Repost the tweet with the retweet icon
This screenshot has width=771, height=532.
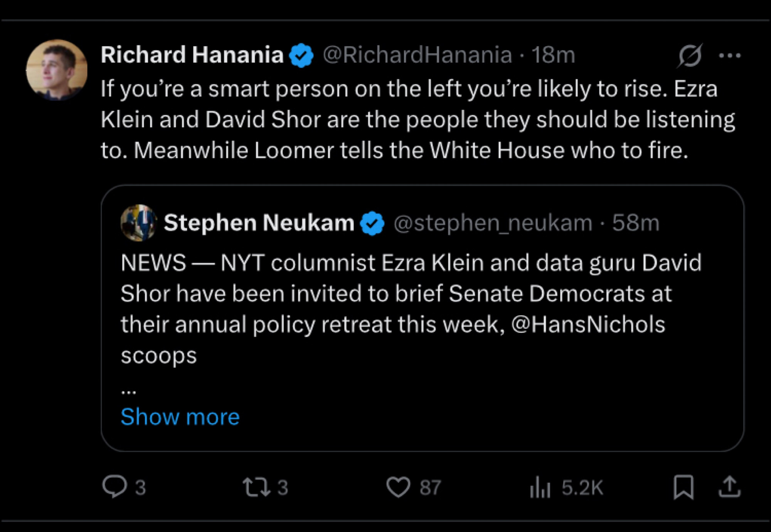[x=256, y=487]
